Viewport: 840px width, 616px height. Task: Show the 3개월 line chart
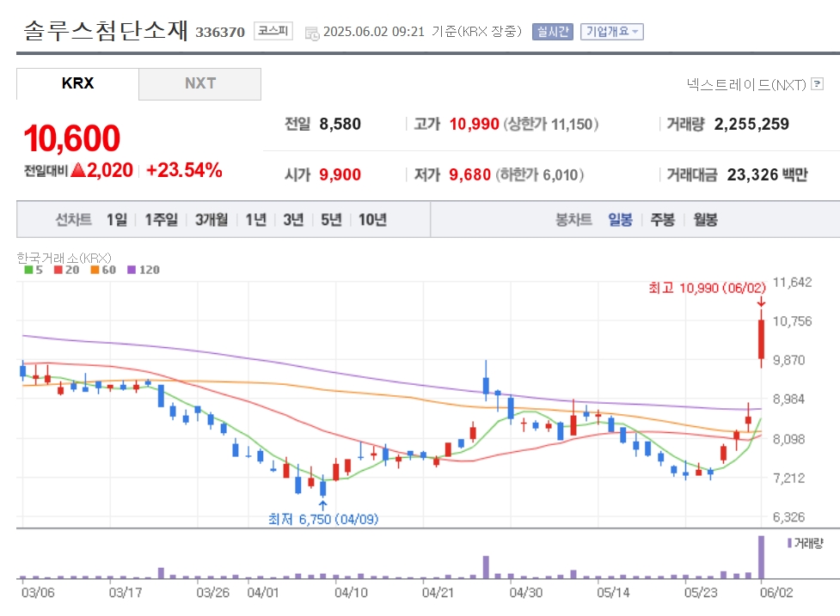(211, 219)
